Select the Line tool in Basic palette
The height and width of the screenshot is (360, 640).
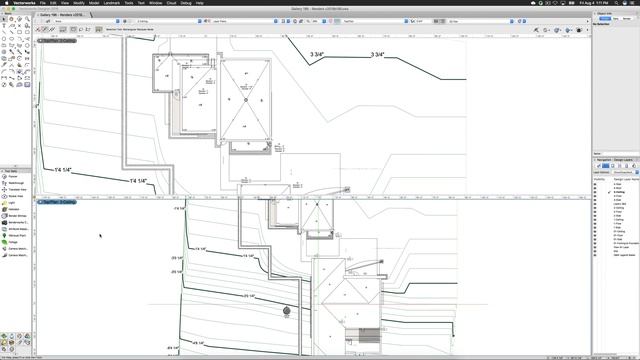[x=4, y=32]
